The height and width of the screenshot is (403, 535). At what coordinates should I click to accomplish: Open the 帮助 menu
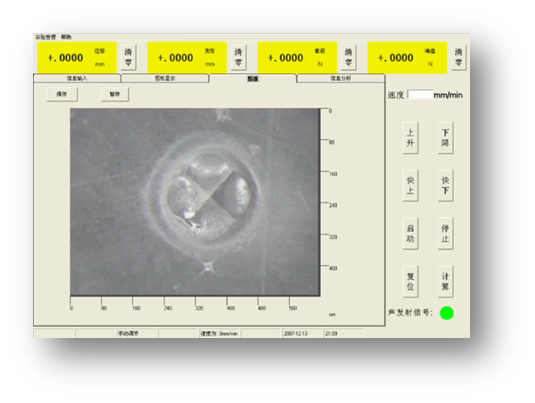pos(66,37)
